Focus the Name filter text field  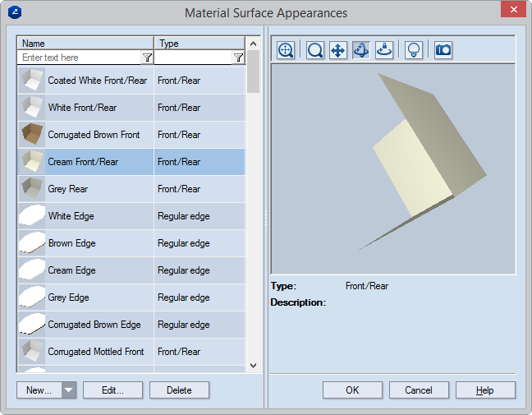click(x=80, y=58)
